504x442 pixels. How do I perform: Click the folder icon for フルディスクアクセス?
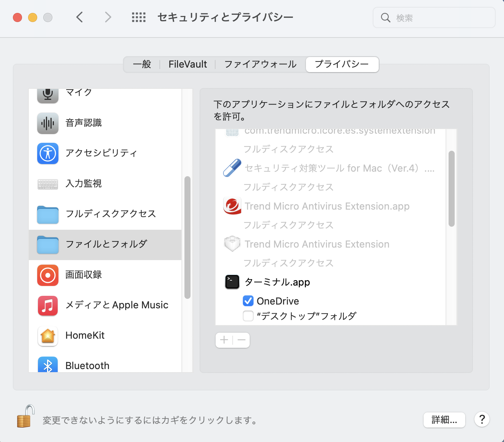(48, 215)
